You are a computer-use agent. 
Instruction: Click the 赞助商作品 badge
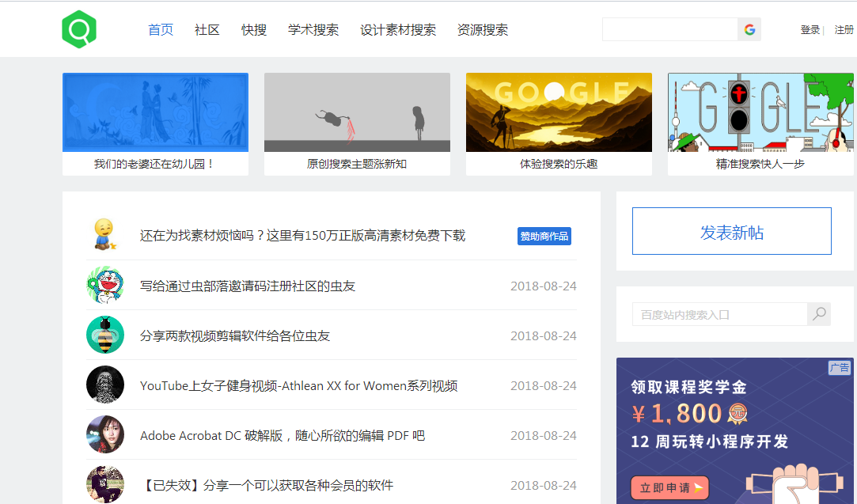click(x=544, y=236)
